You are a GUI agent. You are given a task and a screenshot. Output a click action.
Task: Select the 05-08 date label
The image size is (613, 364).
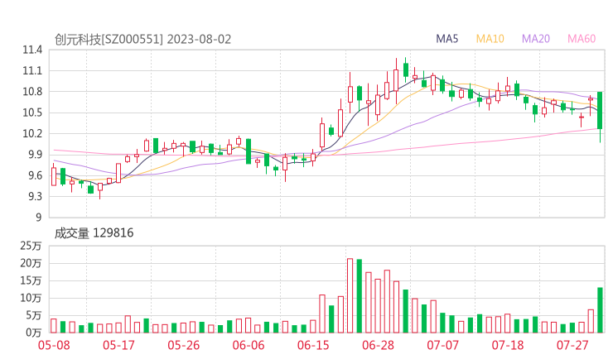pos(54,345)
